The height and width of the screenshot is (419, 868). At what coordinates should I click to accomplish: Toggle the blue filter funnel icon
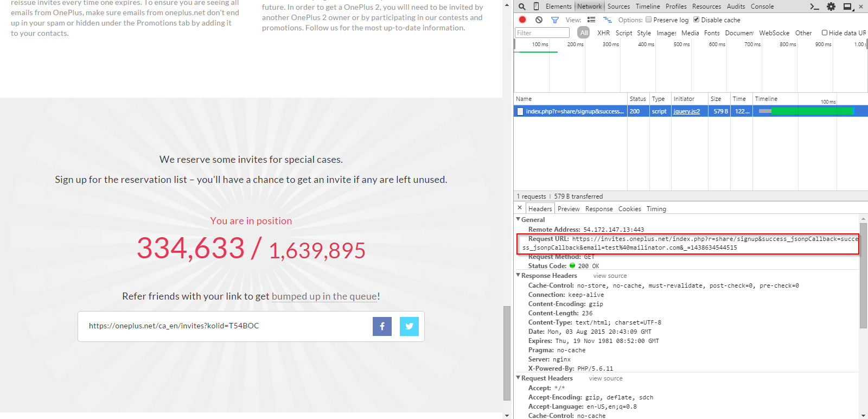554,20
